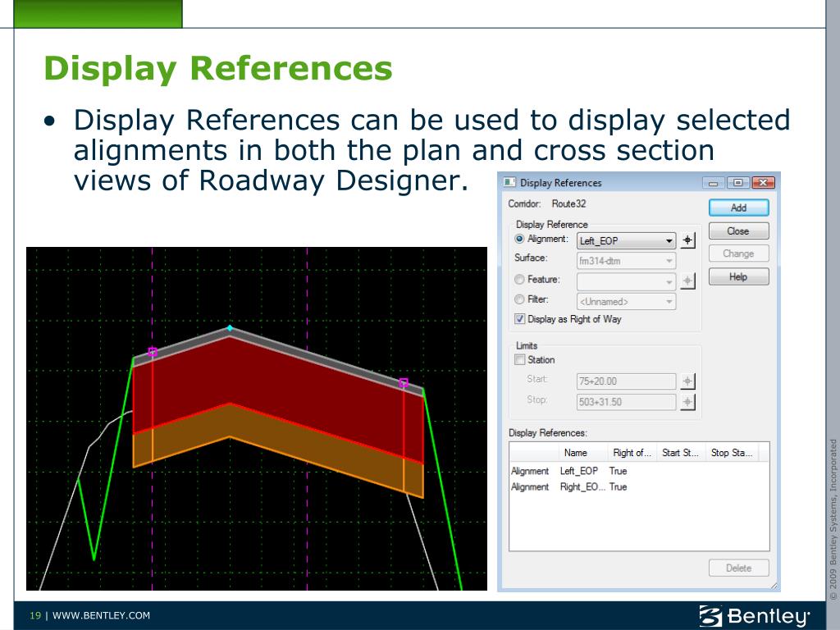The width and height of the screenshot is (840, 630).
Task: Click the Route32 corridor name
Action: [569, 204]
